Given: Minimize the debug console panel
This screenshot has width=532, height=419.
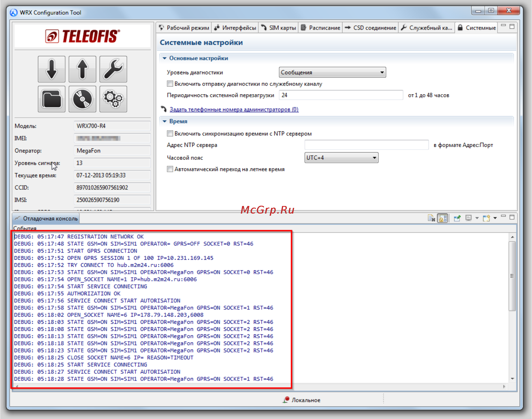Looking at the screenshot, I should pyautogui.click(x=503, y=216).
